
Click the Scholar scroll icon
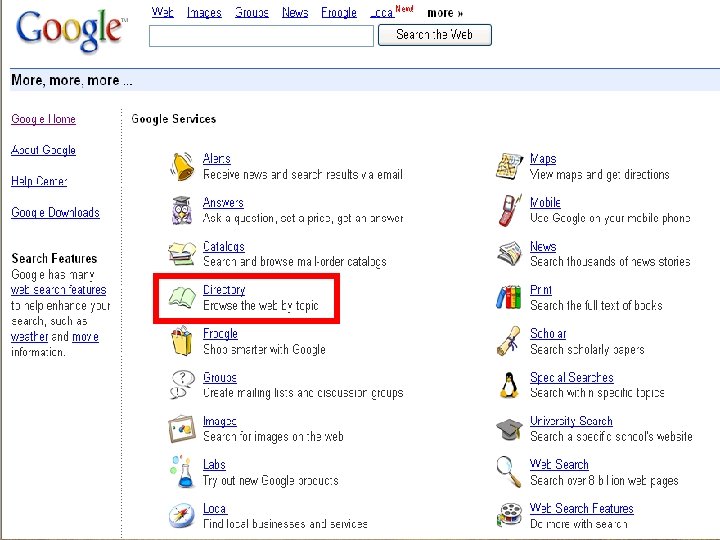[509, 341]
